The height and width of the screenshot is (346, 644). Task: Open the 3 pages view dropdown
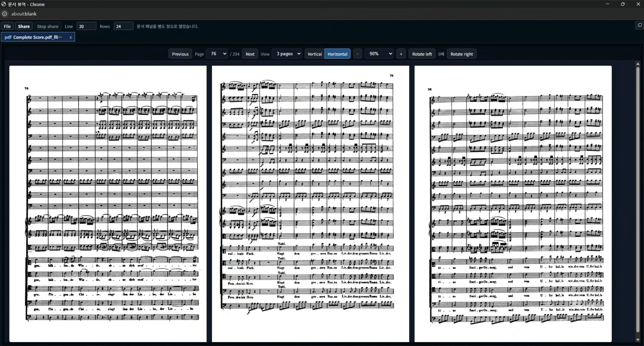tap(287, 54)
